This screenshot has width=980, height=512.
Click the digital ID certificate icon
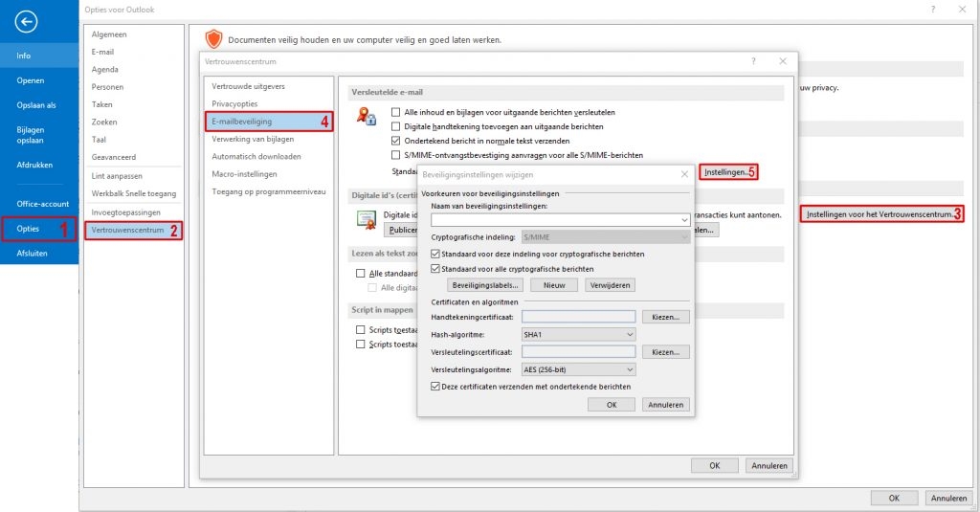tap(367, 219)
